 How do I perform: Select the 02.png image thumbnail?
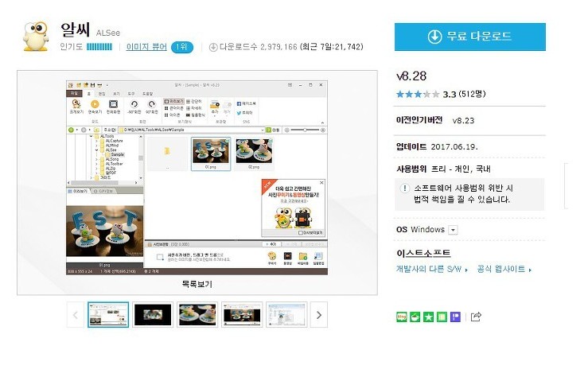(254, 154)
